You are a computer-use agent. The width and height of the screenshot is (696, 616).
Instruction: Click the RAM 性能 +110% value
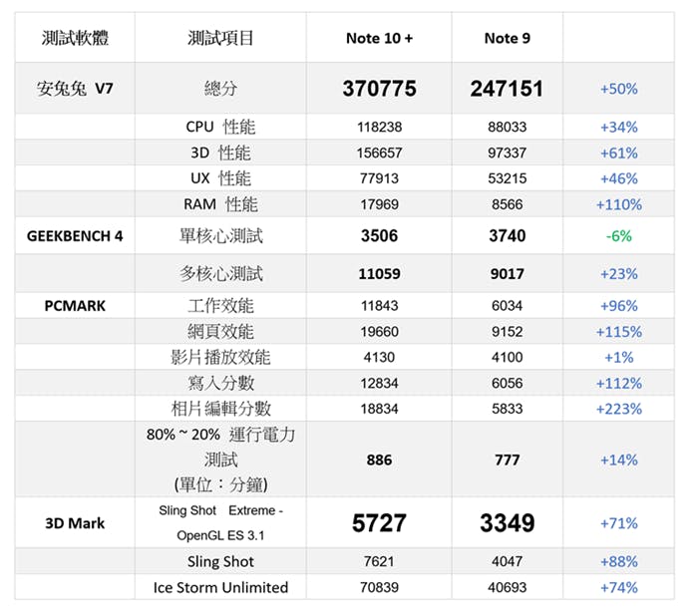tap(618, 204)
